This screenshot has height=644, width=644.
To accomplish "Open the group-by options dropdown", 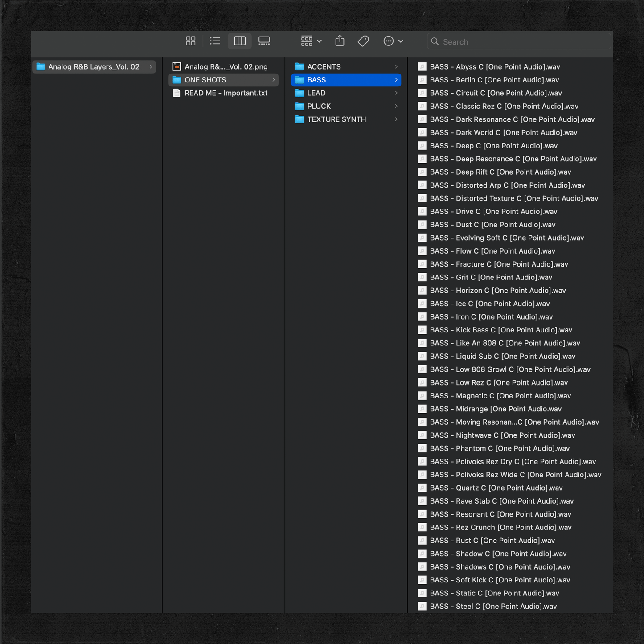I will [311, 41].
